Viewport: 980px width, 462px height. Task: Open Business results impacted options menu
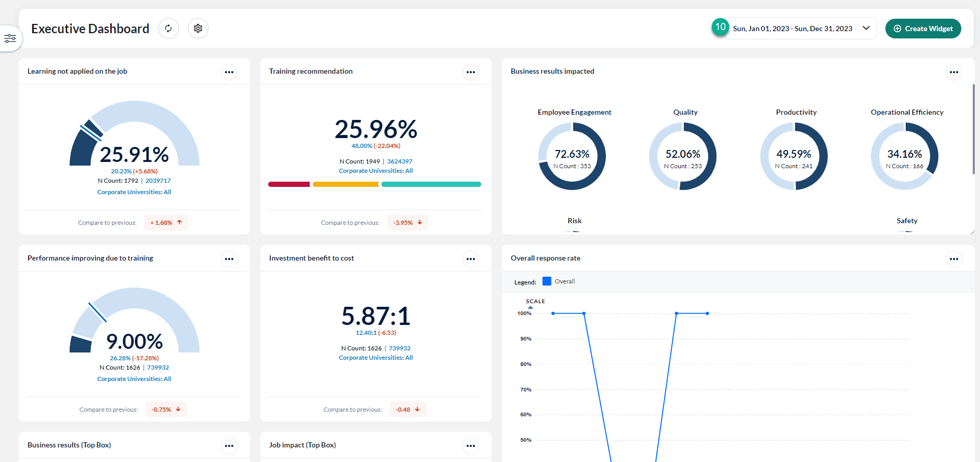click(954, 72)
